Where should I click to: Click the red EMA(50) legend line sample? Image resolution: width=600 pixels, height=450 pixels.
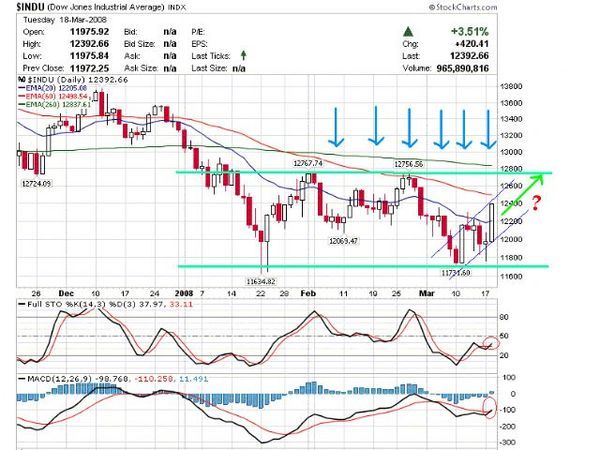click(x=22, y=96)
